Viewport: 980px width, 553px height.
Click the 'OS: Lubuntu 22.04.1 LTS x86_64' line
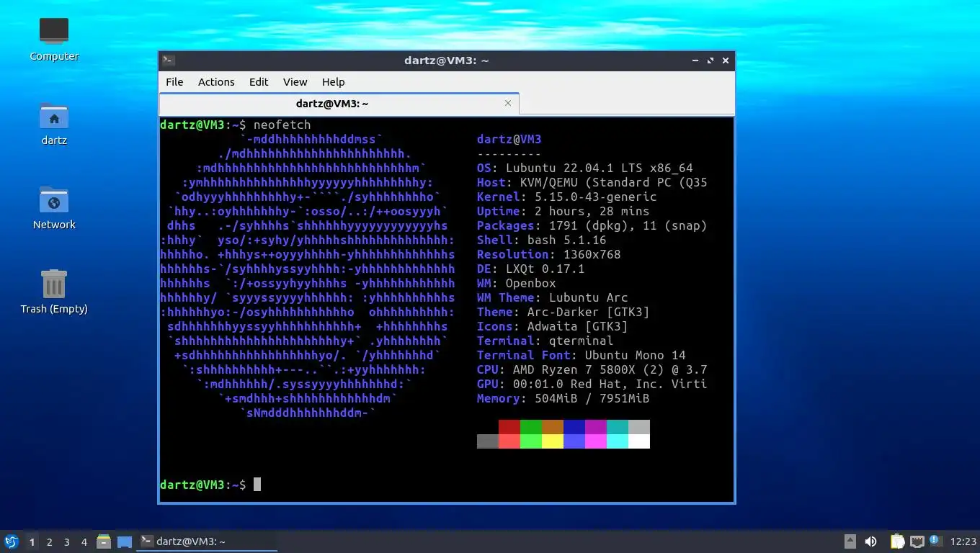click(584, 168)
